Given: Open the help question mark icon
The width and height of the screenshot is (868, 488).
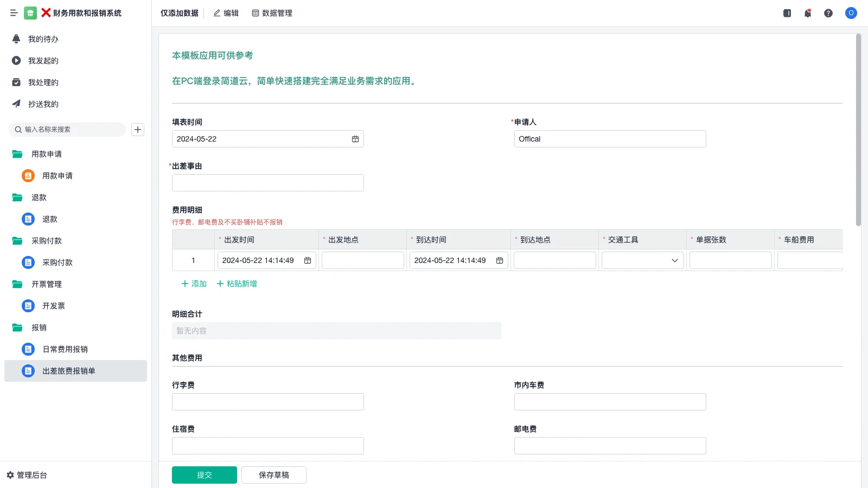Looking at the screenshot, I should click(x=828, y=13).
